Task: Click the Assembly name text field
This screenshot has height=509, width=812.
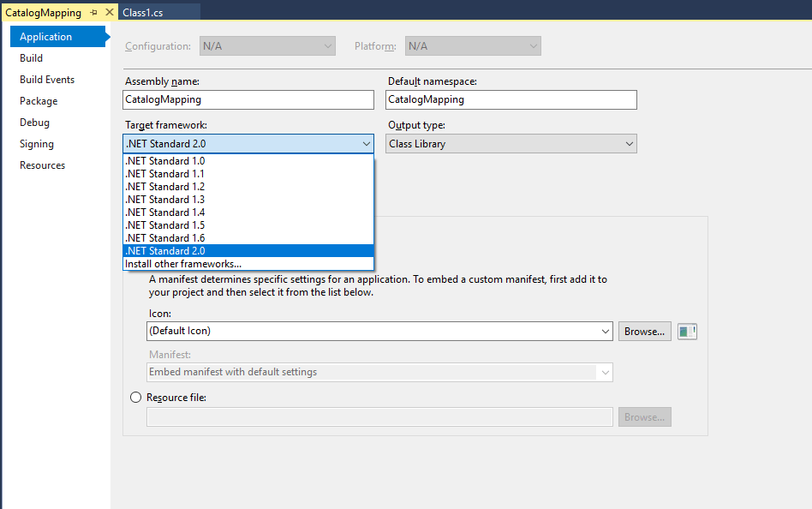Action: [x=248, y=99]
